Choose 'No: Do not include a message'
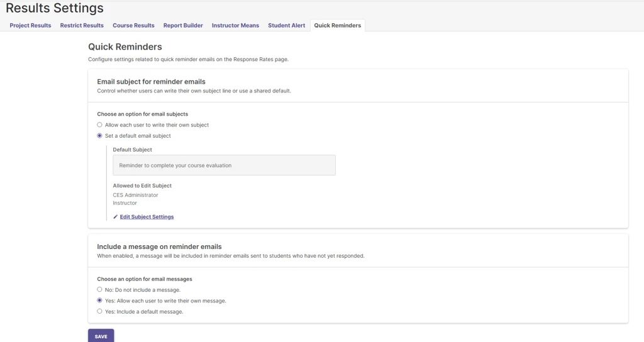The height and width of the screenshot is (342, 644). coord(99,289)
